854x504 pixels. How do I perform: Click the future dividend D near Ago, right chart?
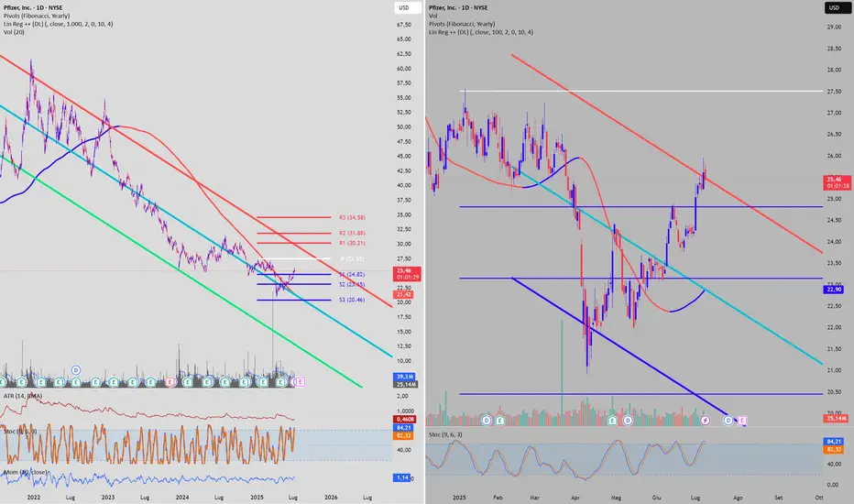728,421
